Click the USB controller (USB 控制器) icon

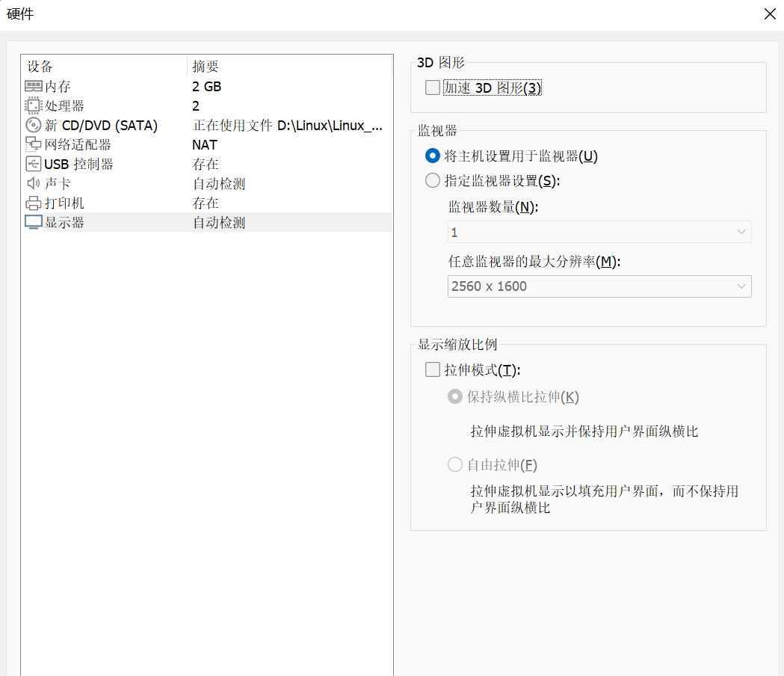[34, 164]
